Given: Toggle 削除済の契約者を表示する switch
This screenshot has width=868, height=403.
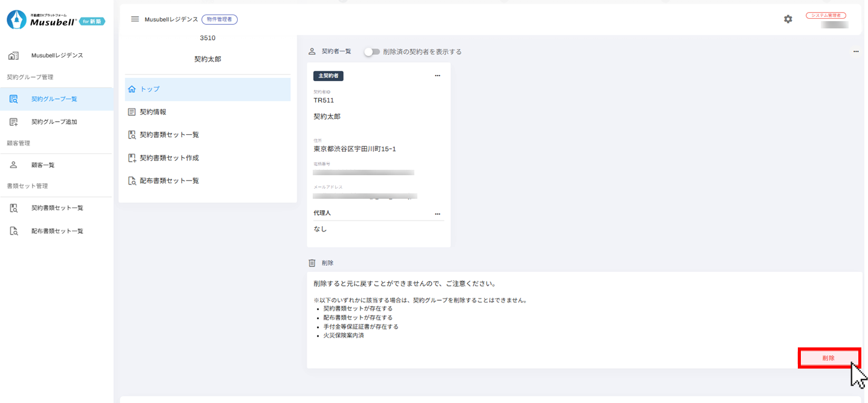Looking at the screenshot, I should coord(371,52).
